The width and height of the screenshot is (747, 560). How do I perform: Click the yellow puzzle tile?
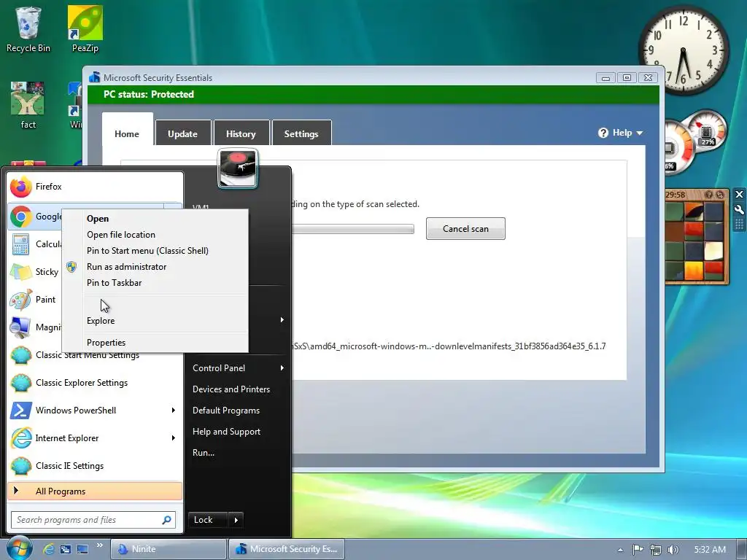coord(694,270)
